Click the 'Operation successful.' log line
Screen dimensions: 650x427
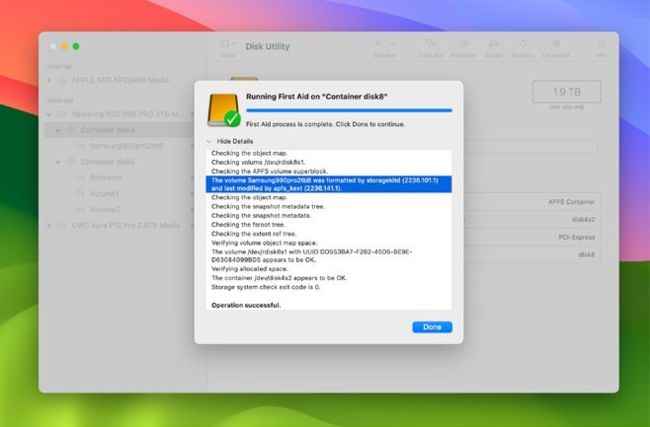(x=246, y=303)
